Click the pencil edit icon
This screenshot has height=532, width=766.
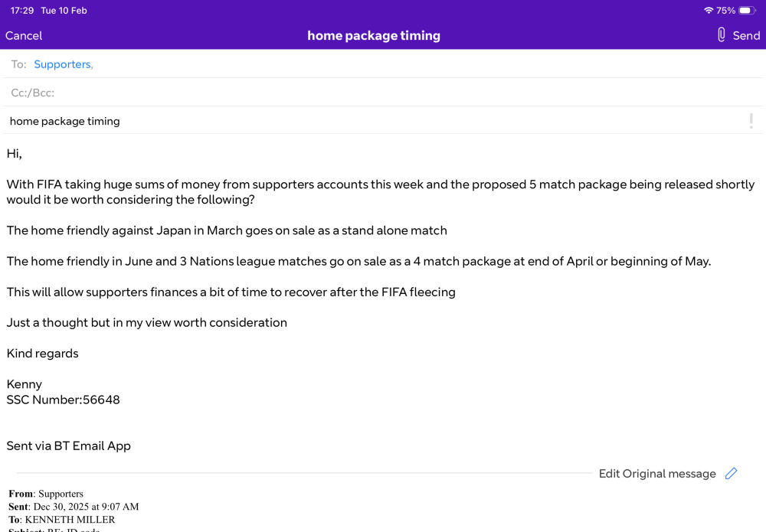coord(731,473)
